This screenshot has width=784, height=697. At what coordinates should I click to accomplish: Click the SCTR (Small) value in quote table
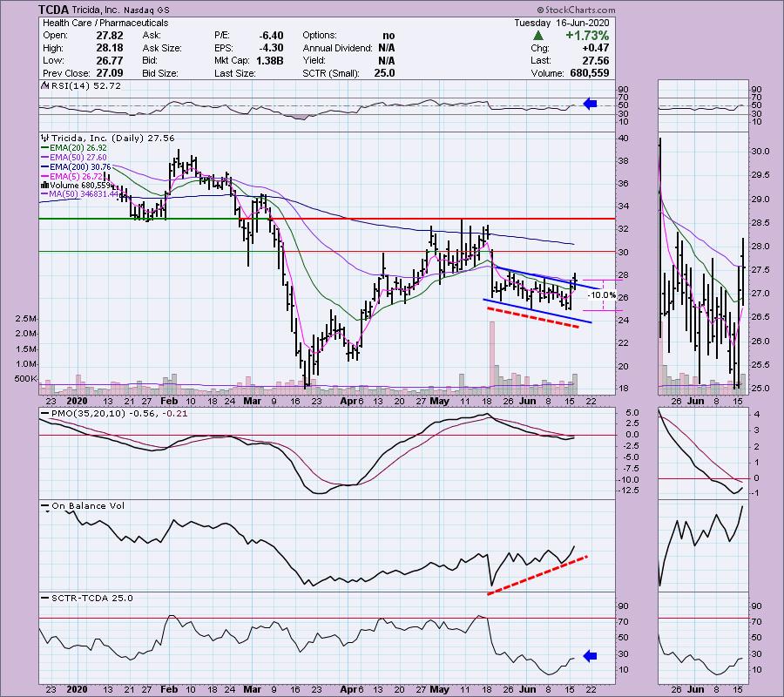pyautogui.click(x=386, y=73)
